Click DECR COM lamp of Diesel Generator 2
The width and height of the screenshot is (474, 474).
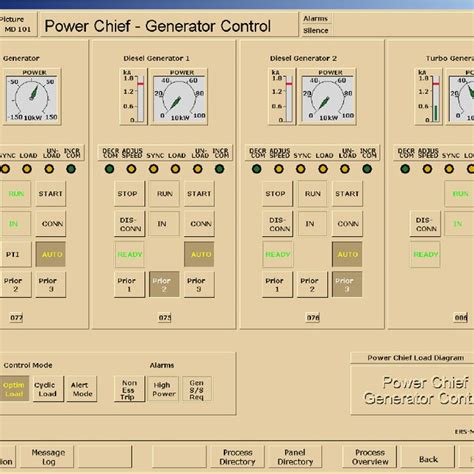click(257, 169)
